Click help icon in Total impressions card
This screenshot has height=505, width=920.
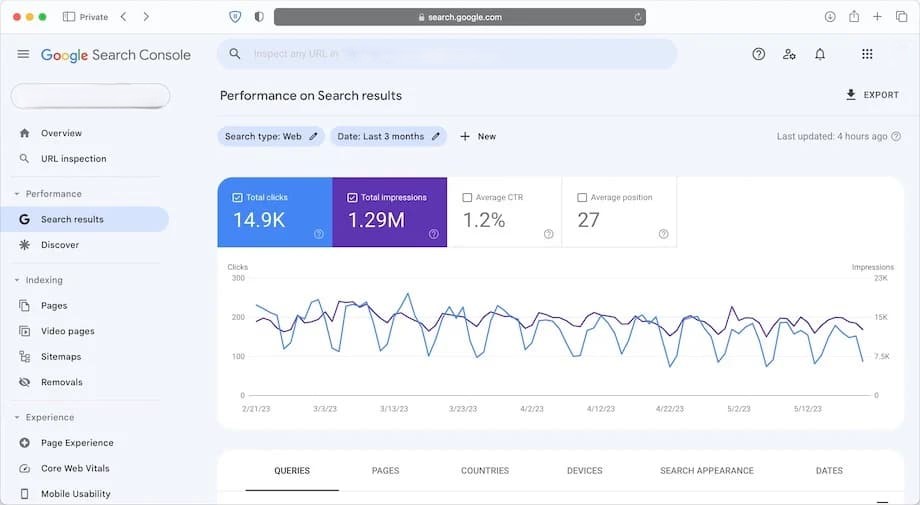point(434,234)
